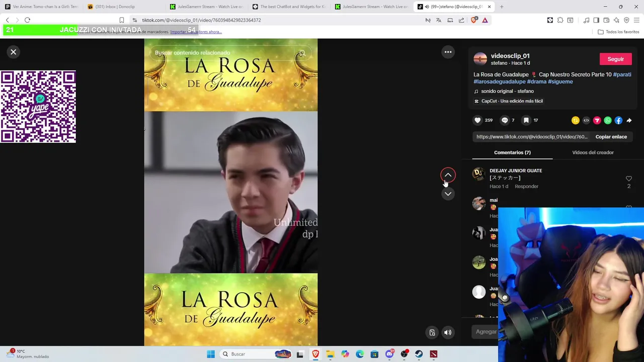Share video to Facebook

point(618,120)
